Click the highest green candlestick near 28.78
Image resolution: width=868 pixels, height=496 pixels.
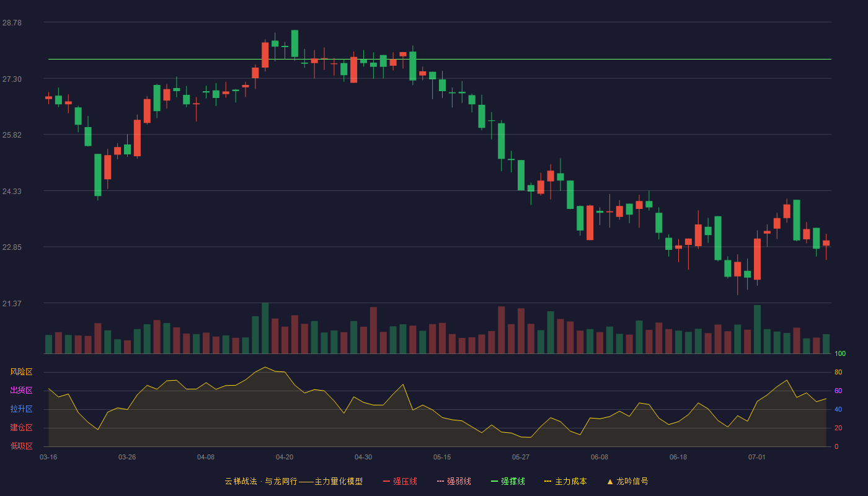tap(294, 43)
